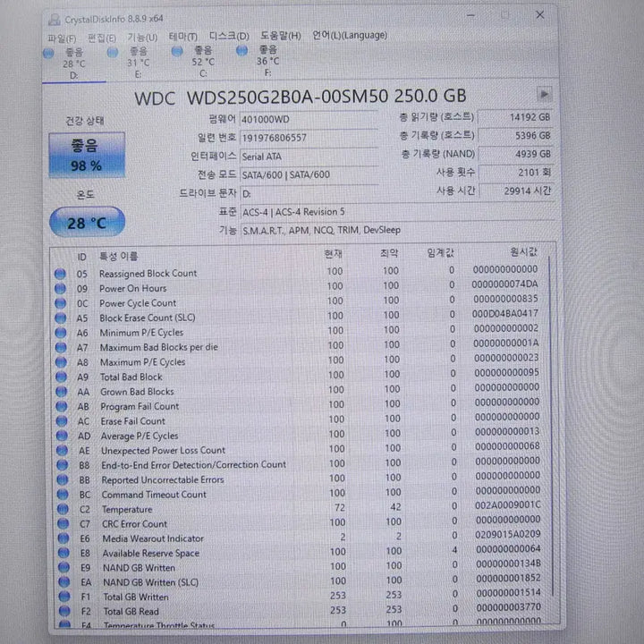Open the 기능(U) menu
Screen dimensions: 644x644
[x=142, y=38]
